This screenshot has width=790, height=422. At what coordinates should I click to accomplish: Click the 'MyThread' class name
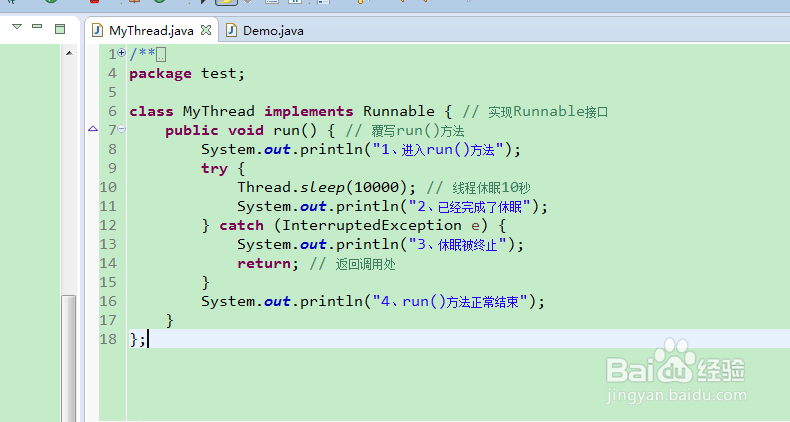(219, 111)
